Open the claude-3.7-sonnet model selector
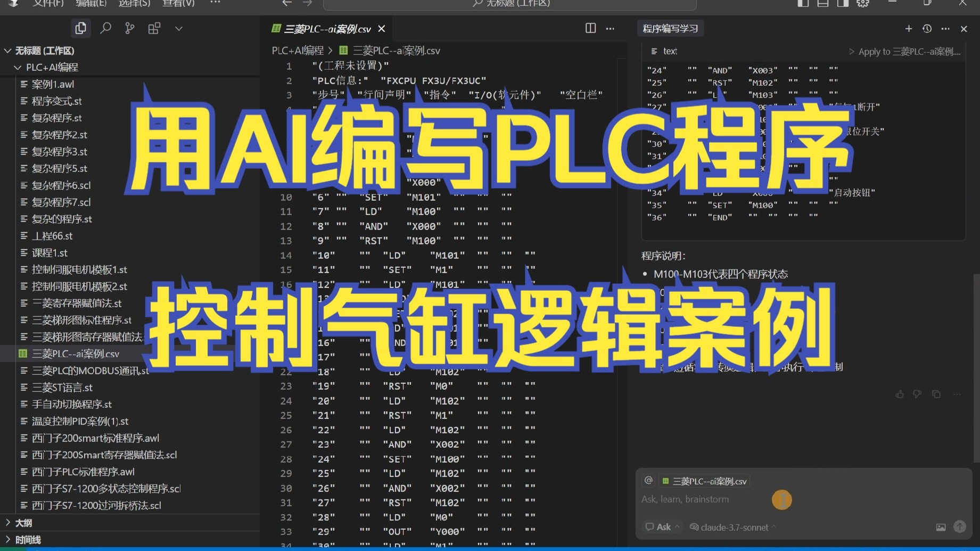Viewport: 980px width, 551px height. [x=732, y=527]
